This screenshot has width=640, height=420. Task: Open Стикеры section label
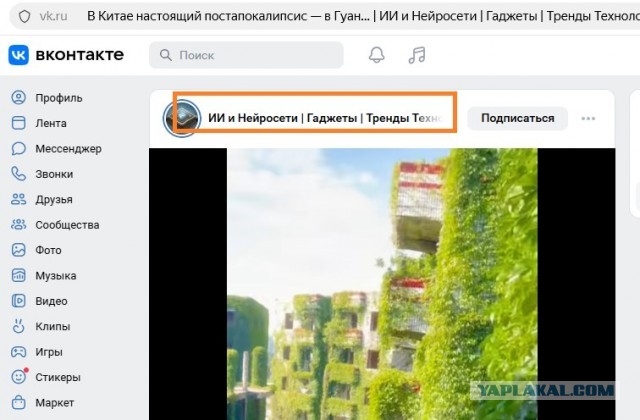point(58,377)
